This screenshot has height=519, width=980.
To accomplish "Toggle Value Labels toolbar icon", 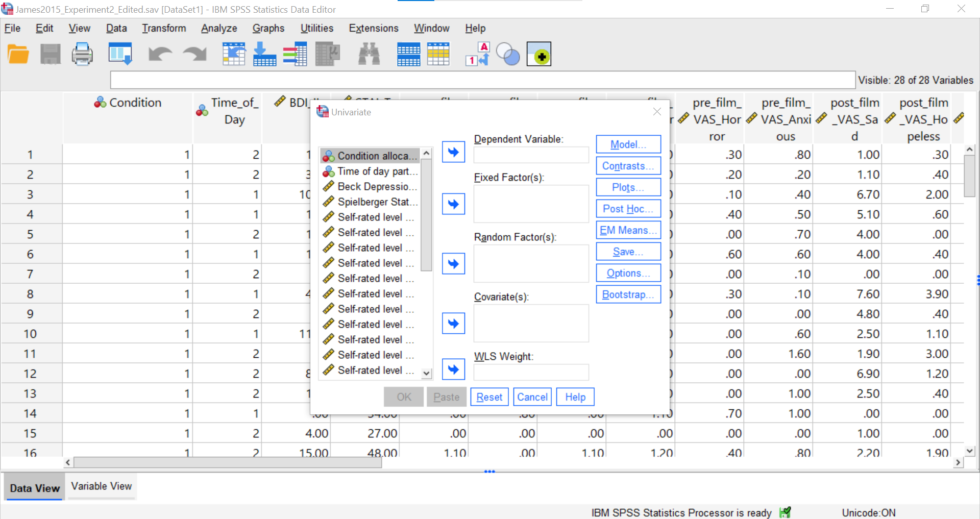I will (478, 54).
